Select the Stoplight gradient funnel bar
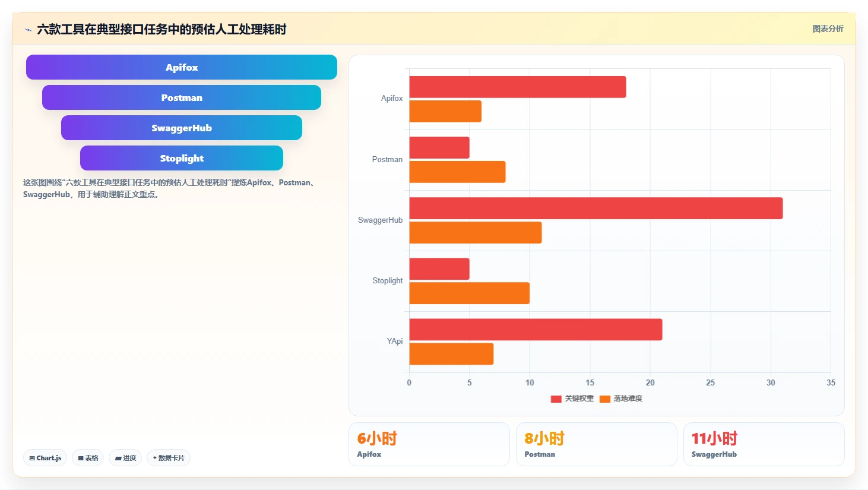 point(182,158)
